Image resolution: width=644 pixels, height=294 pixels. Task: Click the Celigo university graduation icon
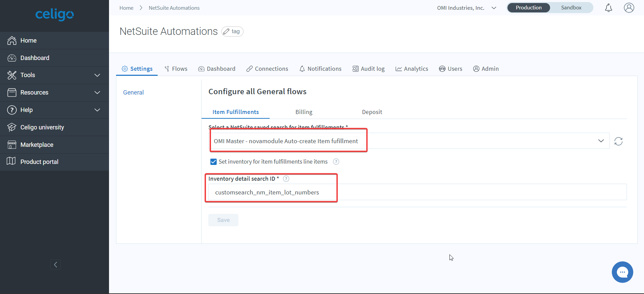12,127
